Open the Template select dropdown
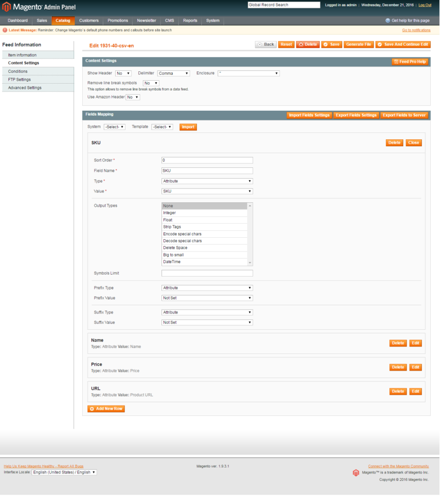446x504 pixels. (162, 127)
